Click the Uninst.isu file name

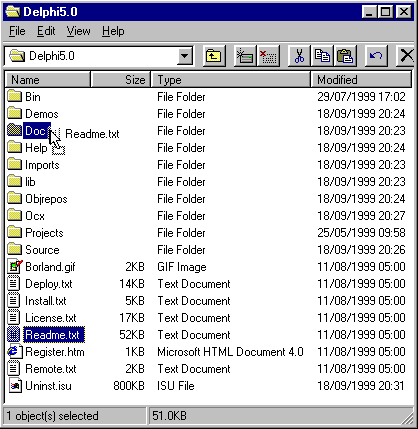(48, 386)
